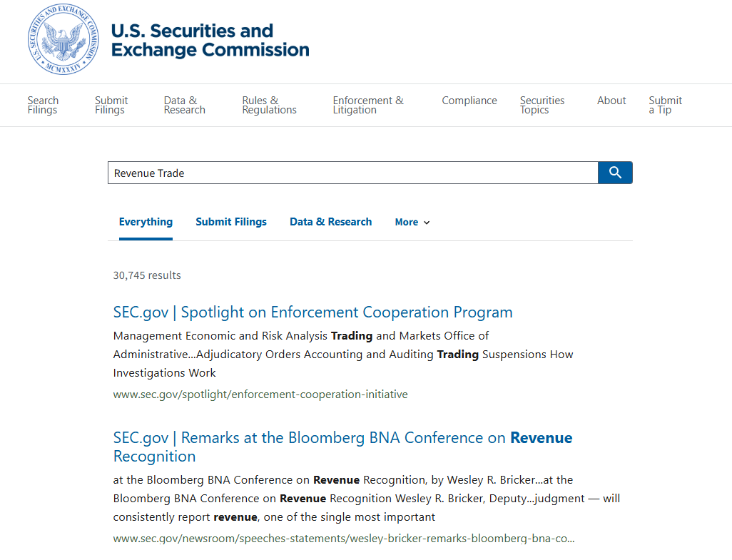Select the Everything results tab
This screenshot has height=560, width=732.
click(146, 222)
